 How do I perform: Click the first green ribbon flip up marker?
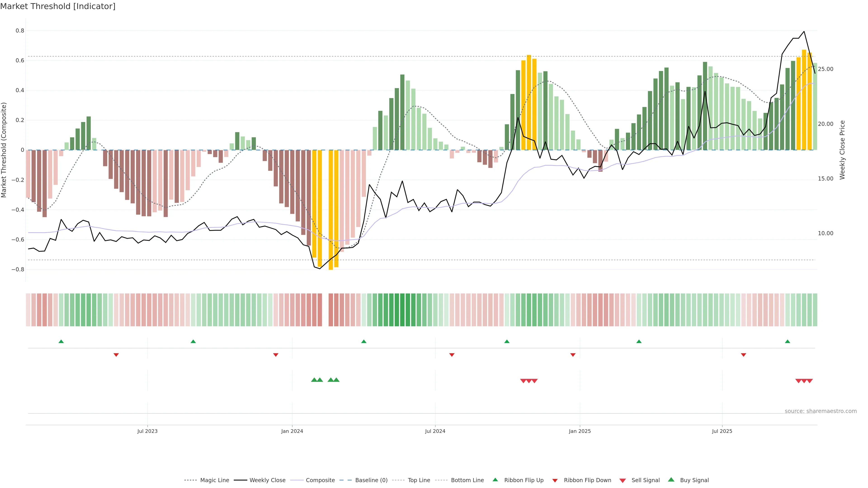point(61,342)
